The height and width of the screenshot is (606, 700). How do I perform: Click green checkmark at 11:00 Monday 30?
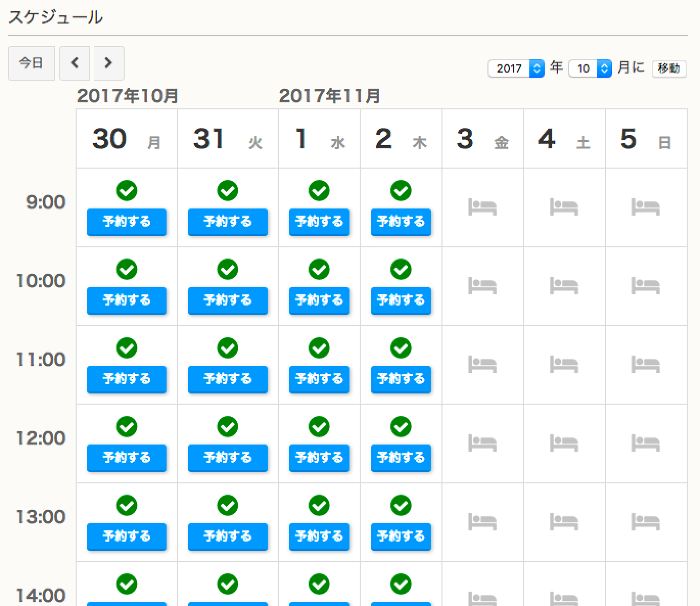coord(127,348)
